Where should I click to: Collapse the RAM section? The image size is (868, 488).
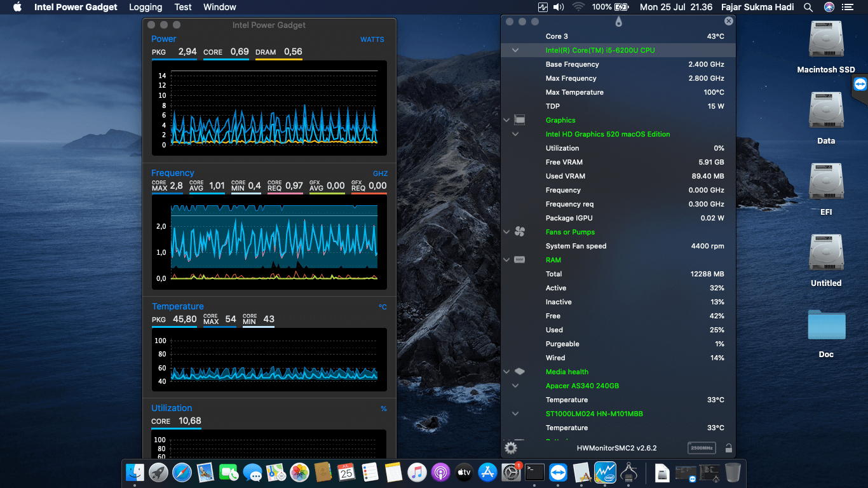point(506,260)
